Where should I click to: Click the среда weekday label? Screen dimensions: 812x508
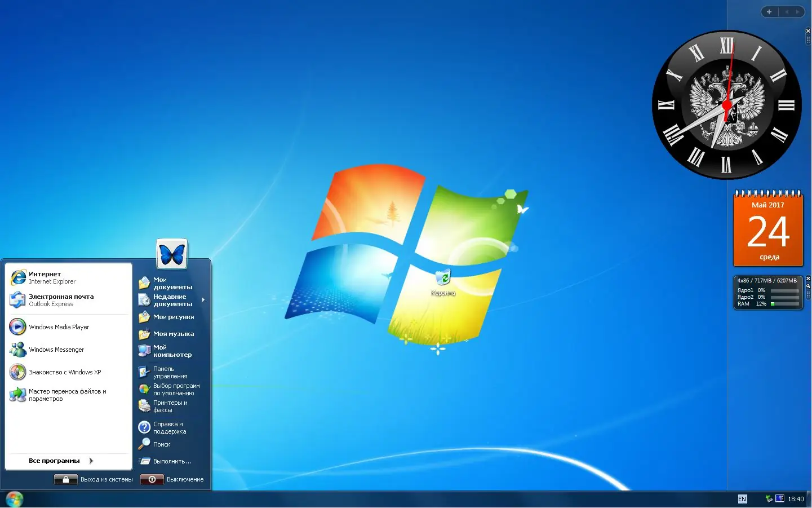[x=769, y=257]
